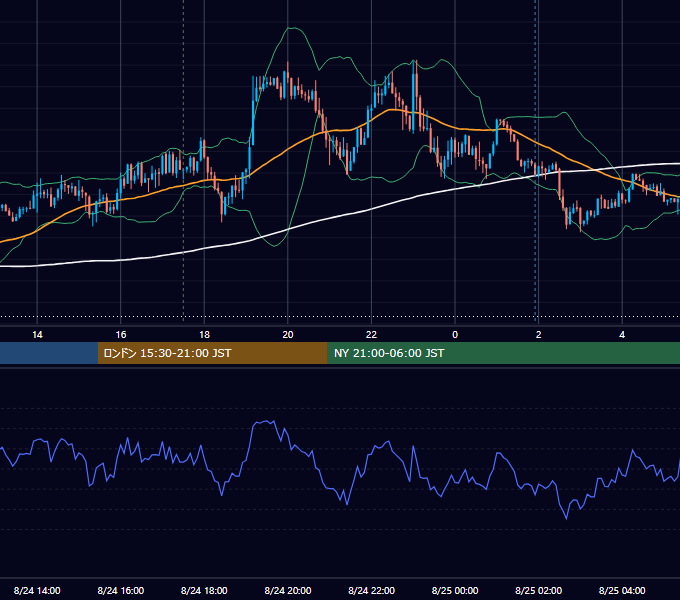Click hour label 0 on price chart axis
Viewport: 680px width, 600px height.
coord(455,335)
